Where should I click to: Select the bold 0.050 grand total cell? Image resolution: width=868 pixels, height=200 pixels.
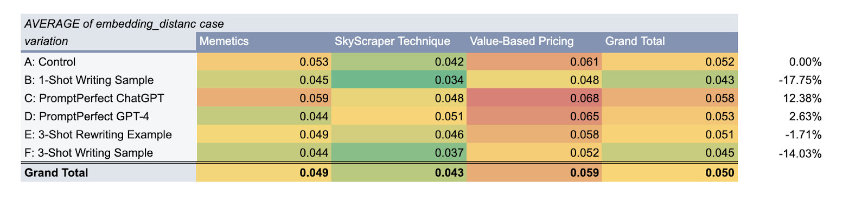click(x=669, y=173)
